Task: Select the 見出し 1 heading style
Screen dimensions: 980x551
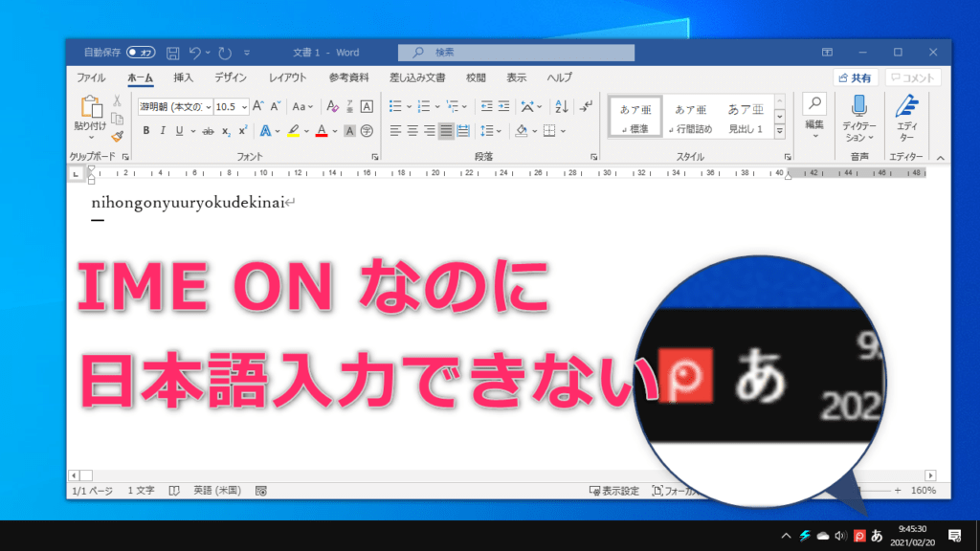Action: [746, 117]
